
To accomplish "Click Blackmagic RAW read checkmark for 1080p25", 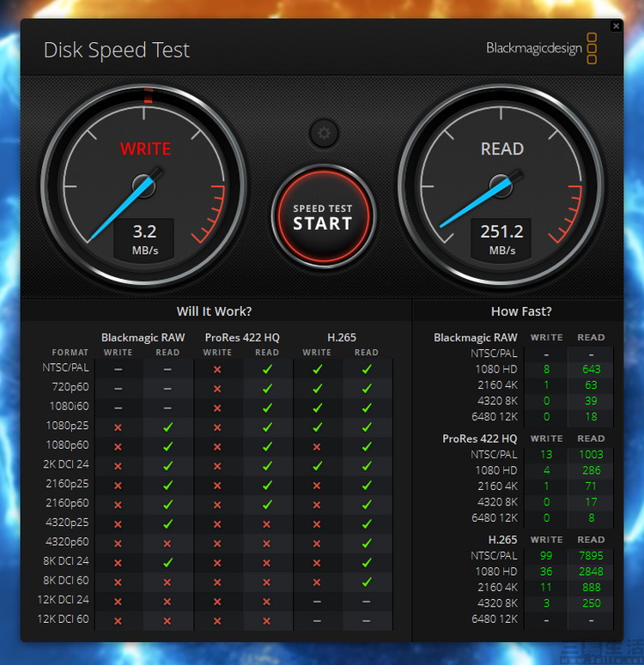I will click(x=167, y=427).
